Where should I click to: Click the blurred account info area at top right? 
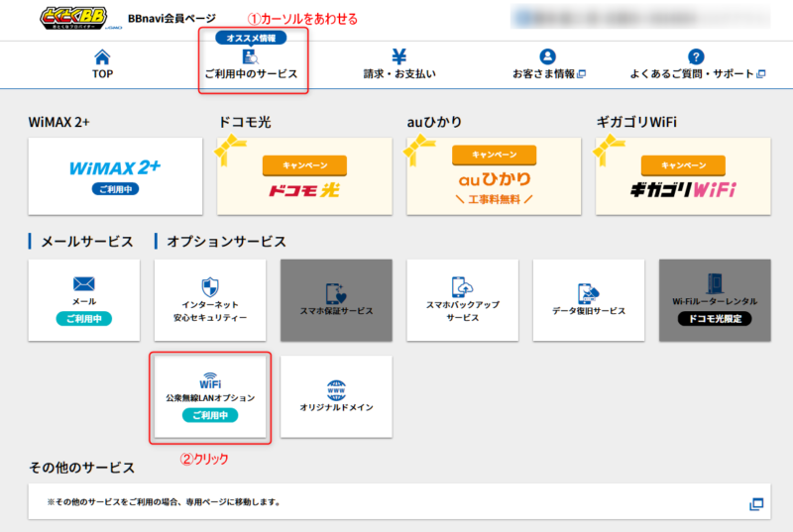click(640, 17)
